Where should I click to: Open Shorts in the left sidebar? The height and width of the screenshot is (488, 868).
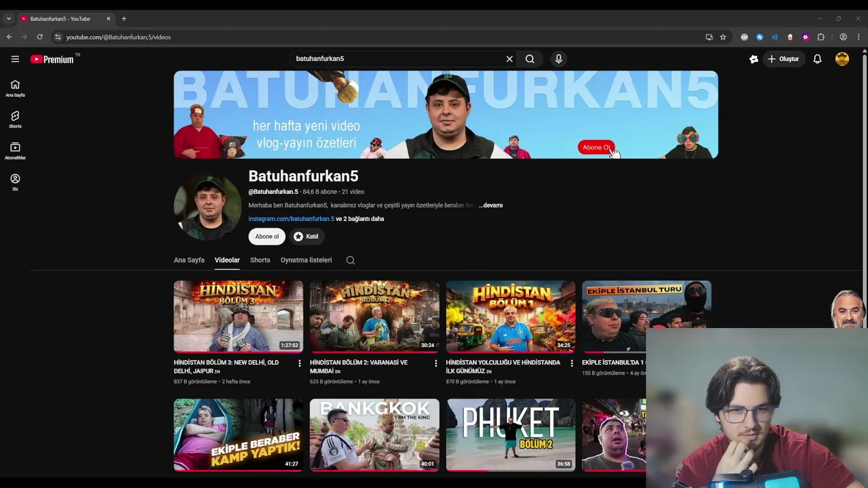15,120
